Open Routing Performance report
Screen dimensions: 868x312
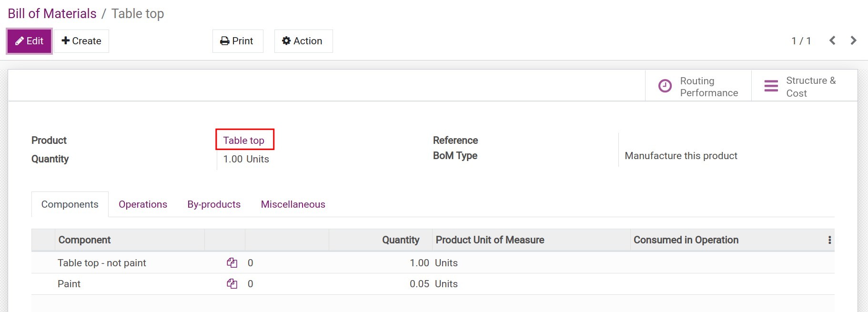click(x=698, y=86)
